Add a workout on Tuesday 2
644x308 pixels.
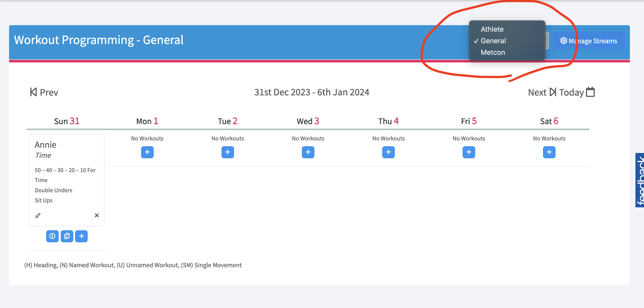pos(228,152)
